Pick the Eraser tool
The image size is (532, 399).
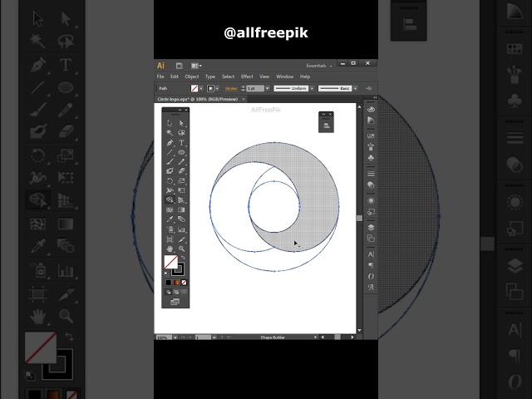click(x=181, y=171)
